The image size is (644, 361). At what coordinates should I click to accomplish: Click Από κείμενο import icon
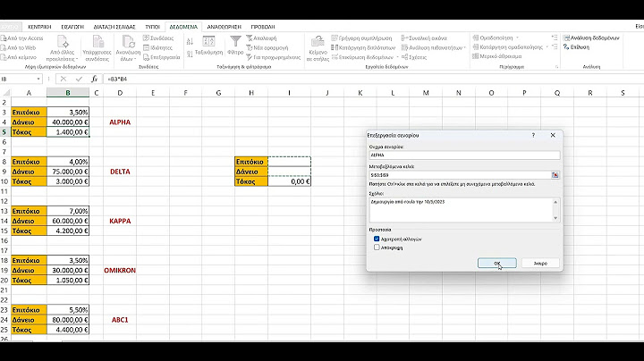(x=4, y=57)
